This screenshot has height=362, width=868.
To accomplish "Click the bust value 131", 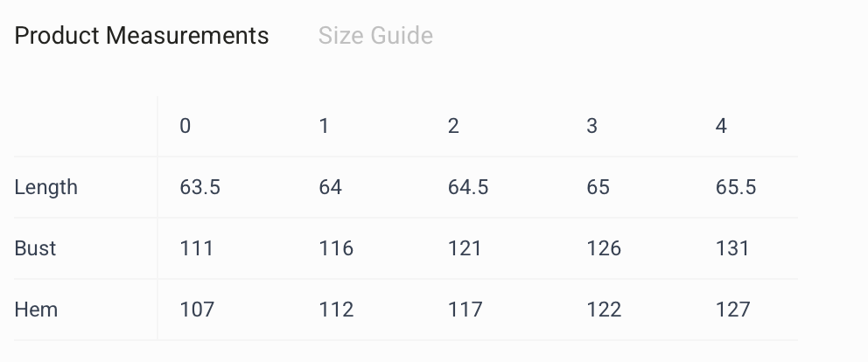I will pos(732,248).
